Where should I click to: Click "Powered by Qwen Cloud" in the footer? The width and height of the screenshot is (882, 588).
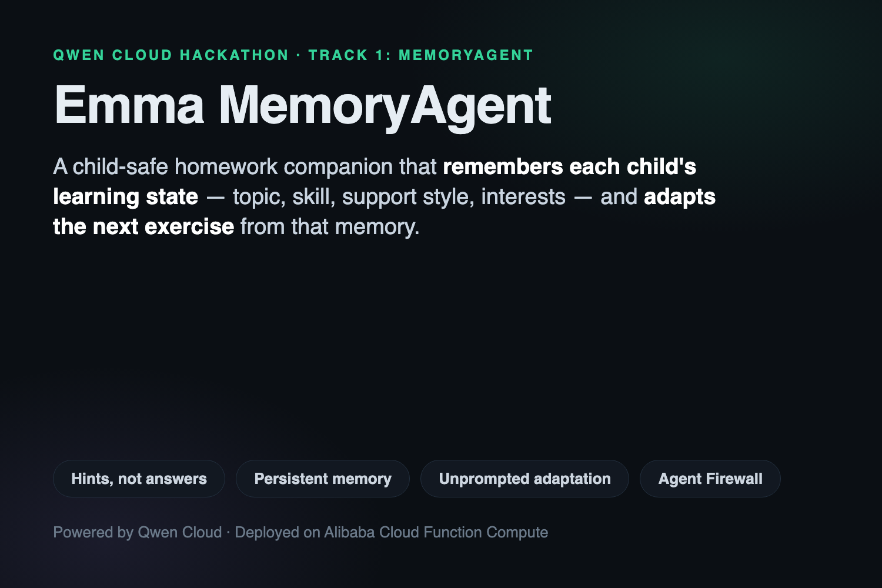pos(138,533)
